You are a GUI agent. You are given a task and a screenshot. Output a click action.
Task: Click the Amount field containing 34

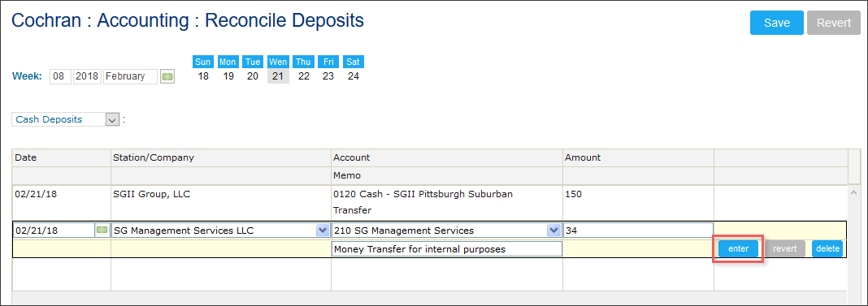(638, 231)
